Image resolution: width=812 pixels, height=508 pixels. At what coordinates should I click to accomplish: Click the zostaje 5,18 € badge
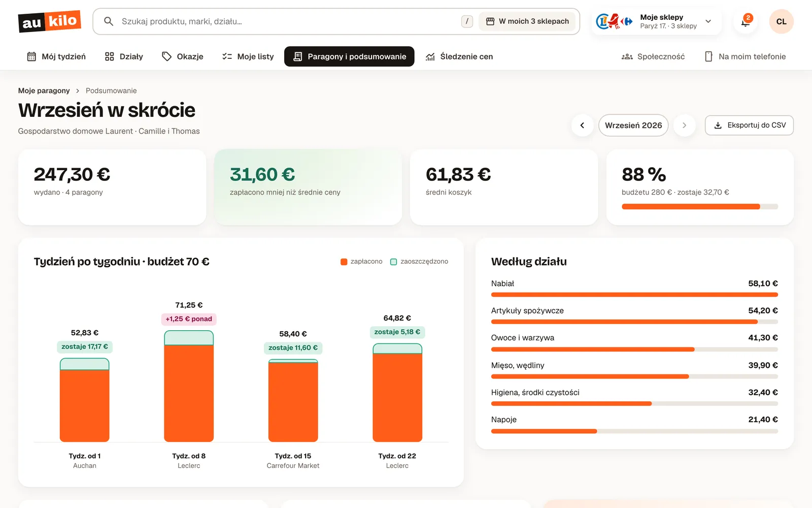click(x=397, y=332)
